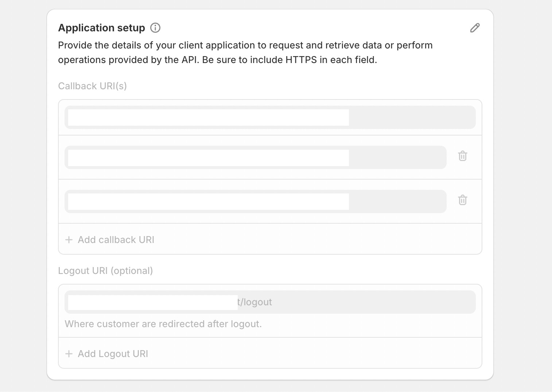This screenshot has height=392, width=552.
Task: Click the 'Be sure to include HTTPS' sentence
Action: point(289,60)
